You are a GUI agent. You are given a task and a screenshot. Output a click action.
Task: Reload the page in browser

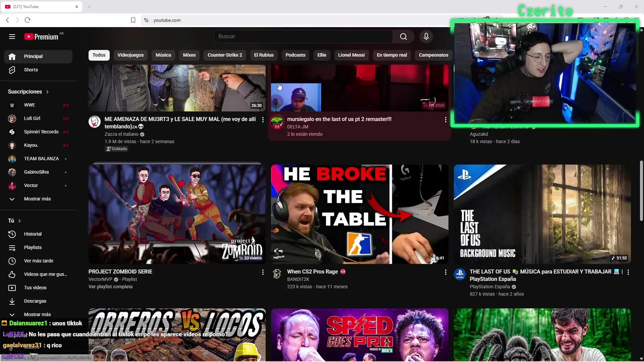point(27,20)
